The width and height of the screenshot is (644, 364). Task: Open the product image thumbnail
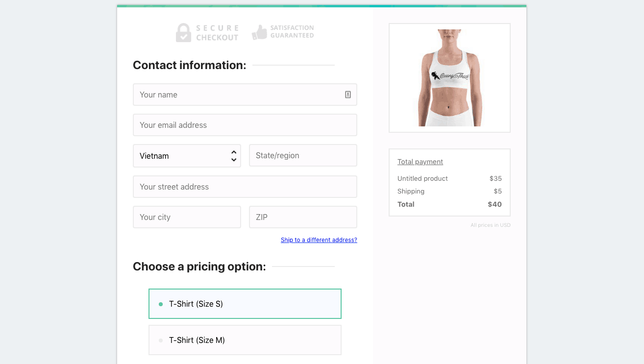click(449, 78)
